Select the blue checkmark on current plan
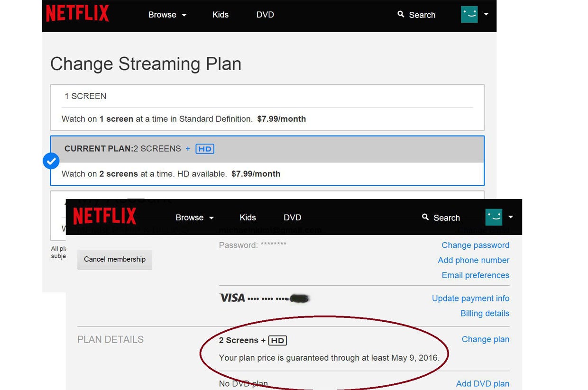The image size is (588, 390). click(51, 161)
